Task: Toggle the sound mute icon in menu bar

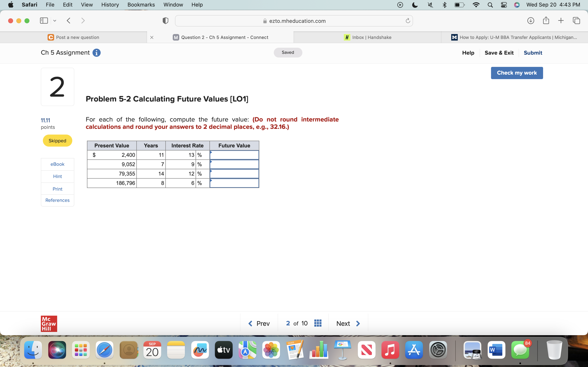Action: (430, 5)
